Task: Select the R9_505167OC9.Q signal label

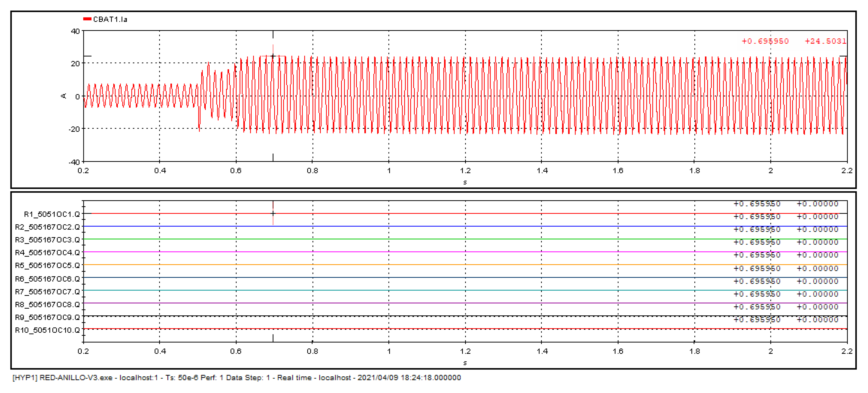Action: tap(47, 318)
